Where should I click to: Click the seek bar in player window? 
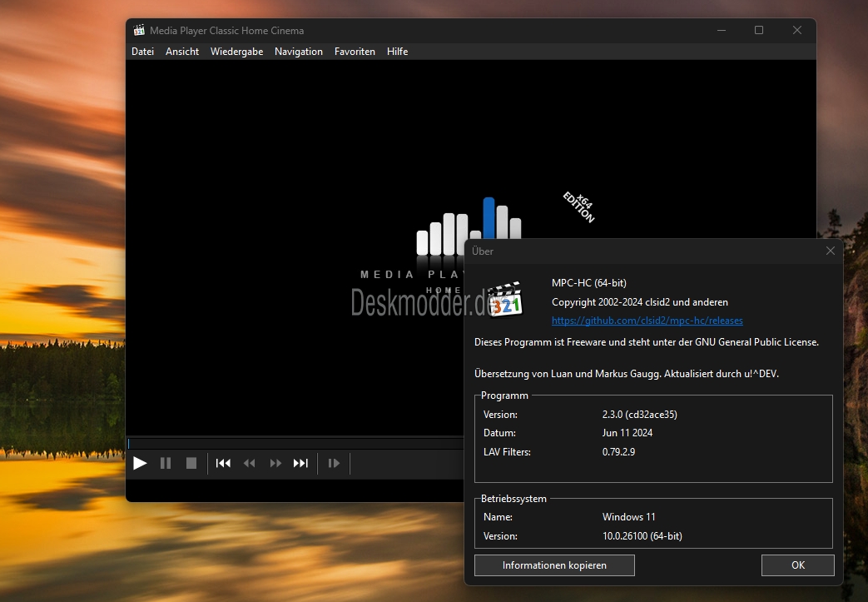295,443
